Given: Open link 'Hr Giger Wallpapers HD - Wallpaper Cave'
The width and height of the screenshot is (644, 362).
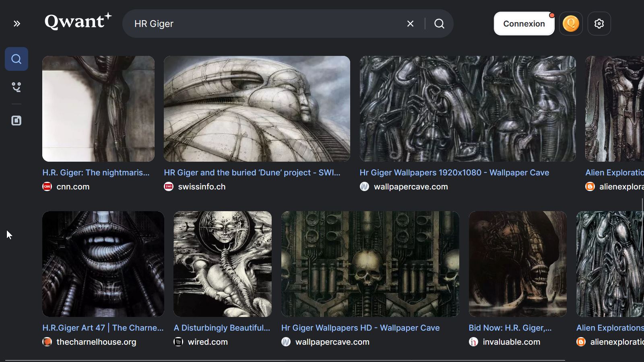Looking at the screenshot, I should 360,328.
